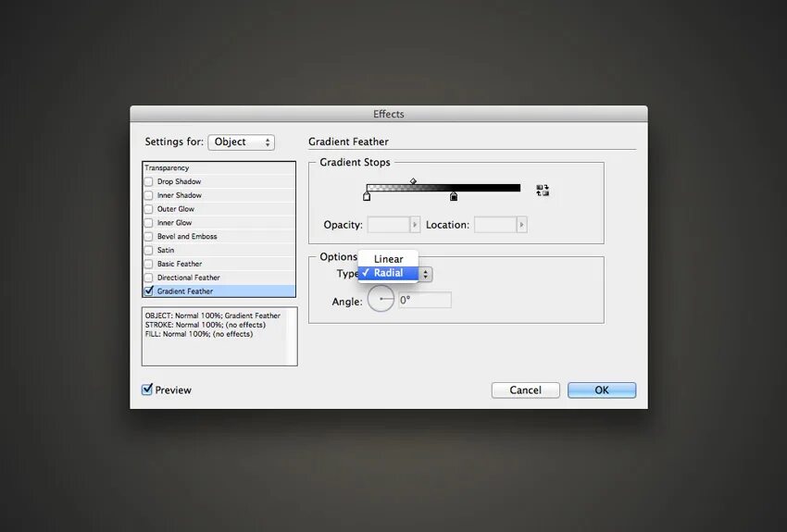The image size is (787, 532).
Task: Select the Bevel and Emboss label
Action: [x=187, y=236]
